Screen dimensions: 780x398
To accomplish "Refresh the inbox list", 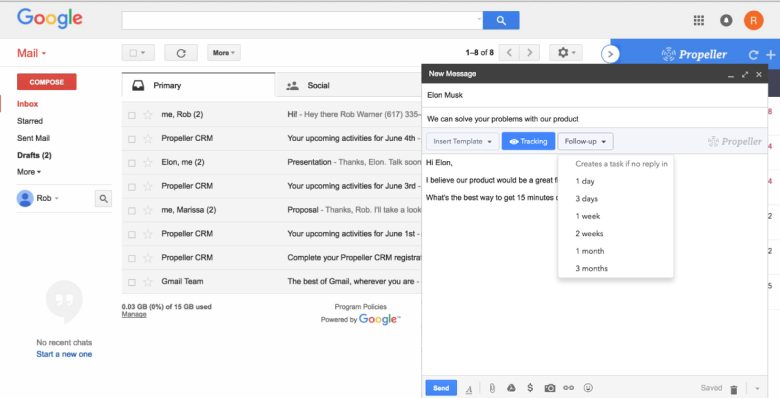I will [x=181, y=53].
